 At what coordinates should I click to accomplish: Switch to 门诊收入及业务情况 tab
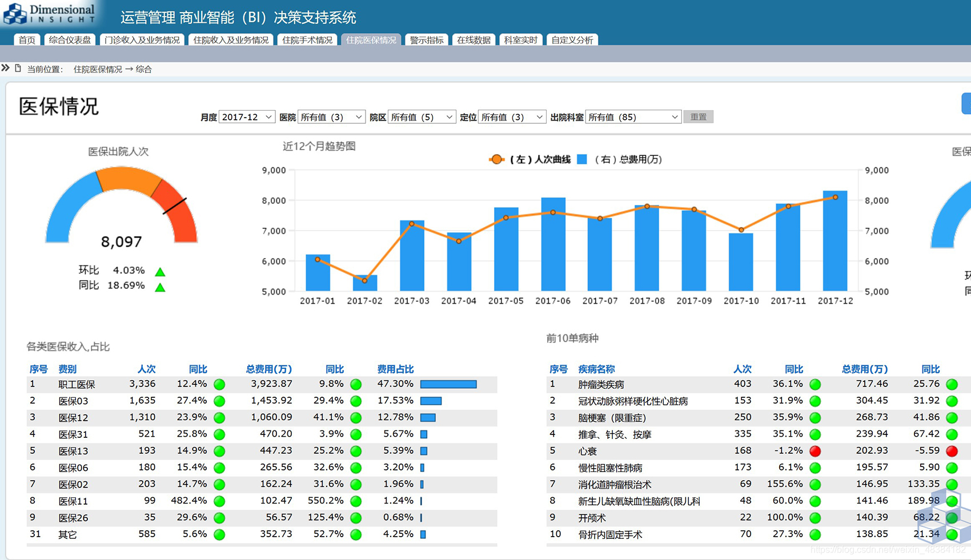coord(142,40)
